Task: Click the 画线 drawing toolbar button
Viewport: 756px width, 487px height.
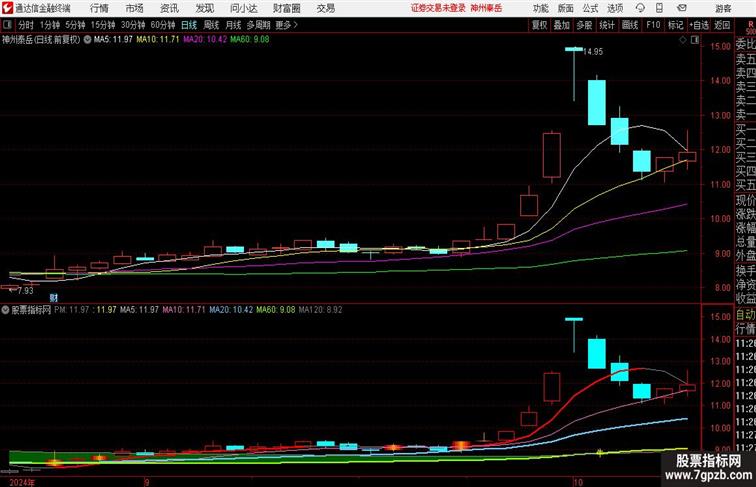Action: point(630,25)
